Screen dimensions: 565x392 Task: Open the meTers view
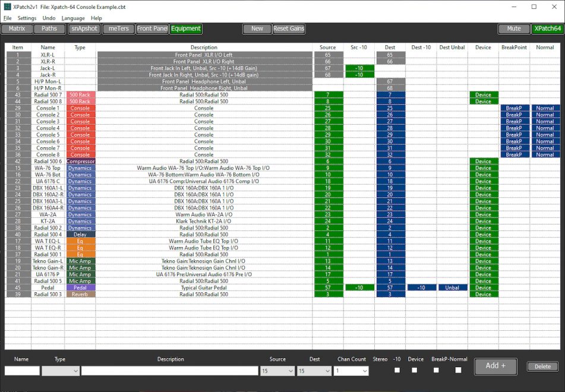click(x=117, y=29)
